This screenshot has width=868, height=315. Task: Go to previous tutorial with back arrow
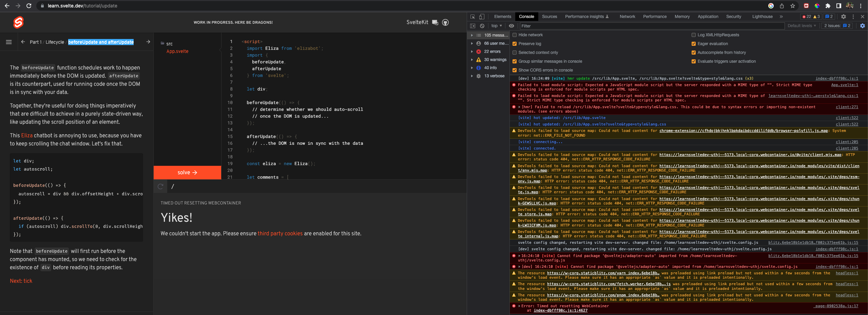tap(23, 42)
